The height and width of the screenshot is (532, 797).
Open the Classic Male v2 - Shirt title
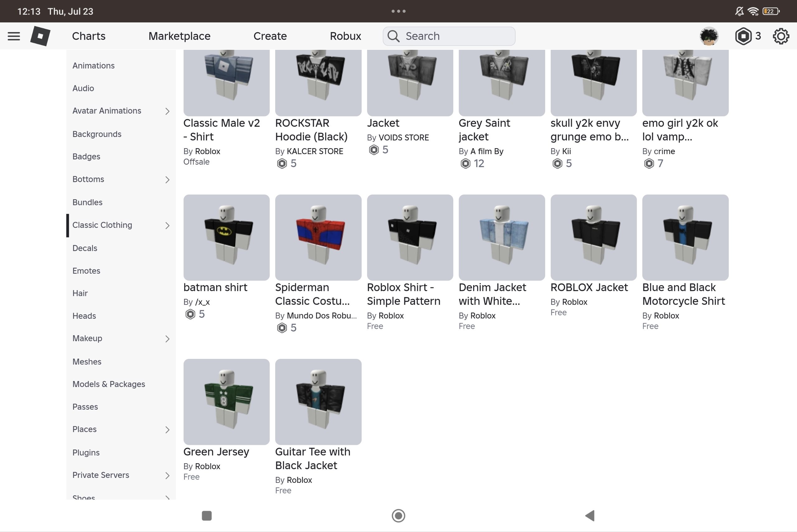tap(222, 129)
